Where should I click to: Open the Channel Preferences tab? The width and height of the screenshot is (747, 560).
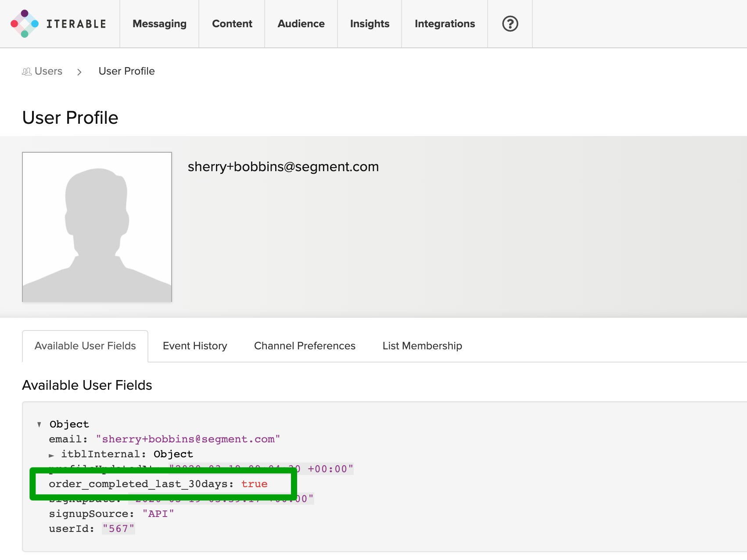click(304, 346)
